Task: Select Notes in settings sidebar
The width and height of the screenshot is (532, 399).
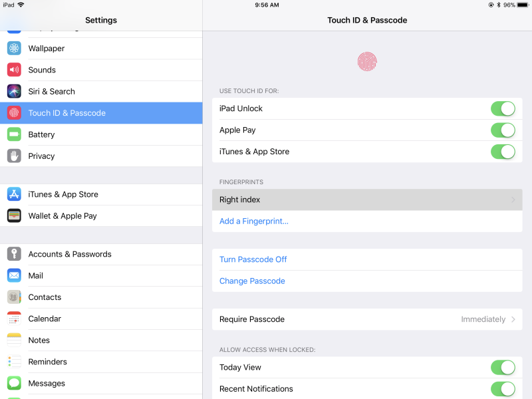Action: tap(39, 340)
